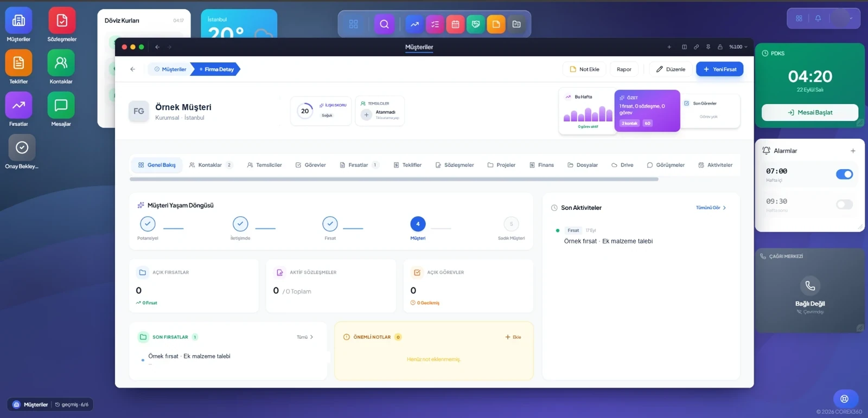Click the gray folder dock icon
Image resolution: width=868 pixels, height=418 pixels.
(x=516, y=24)
